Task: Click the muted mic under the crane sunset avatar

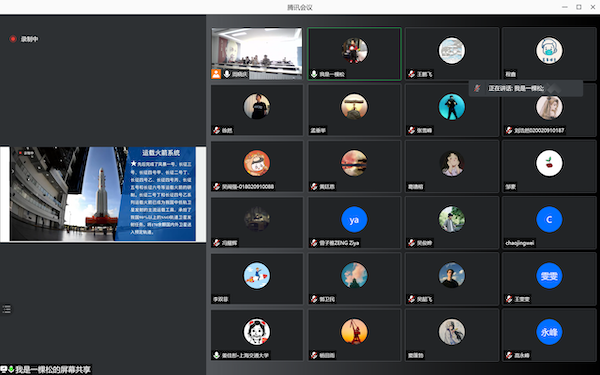Action: tap(314, 355)
